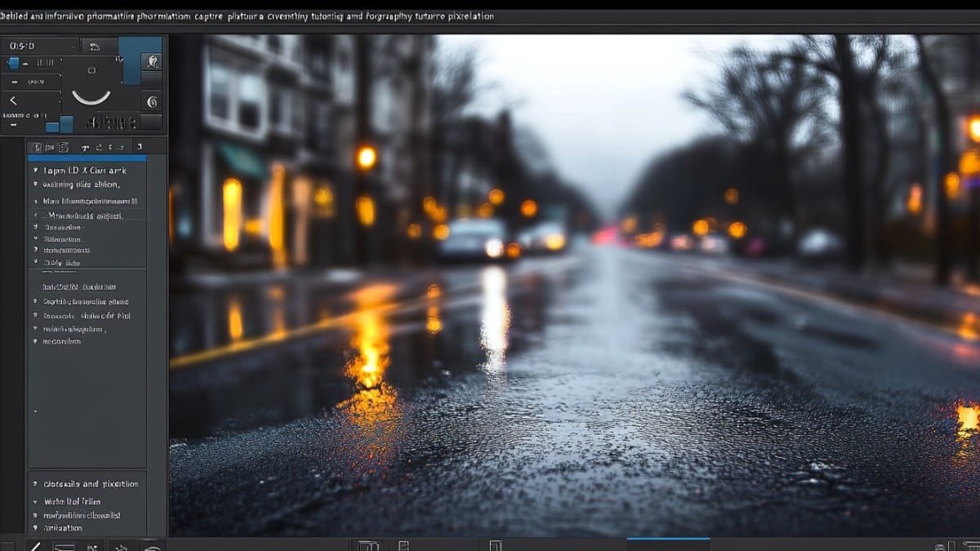Image resolution: width=980 pixels, height=551 pixels.
Task: Collapse the 'Iapm LD X Clan amk' section
Action: 35,171
